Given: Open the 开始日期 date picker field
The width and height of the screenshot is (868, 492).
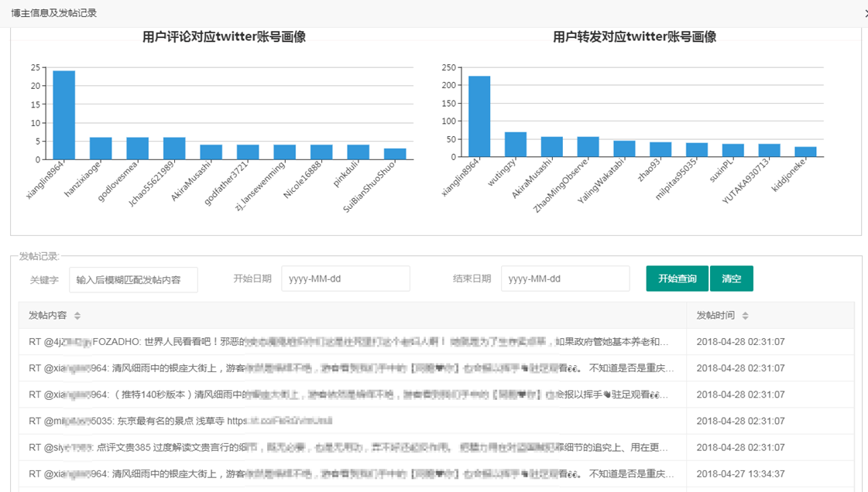Looking at the screenshot, I should 345,279.
